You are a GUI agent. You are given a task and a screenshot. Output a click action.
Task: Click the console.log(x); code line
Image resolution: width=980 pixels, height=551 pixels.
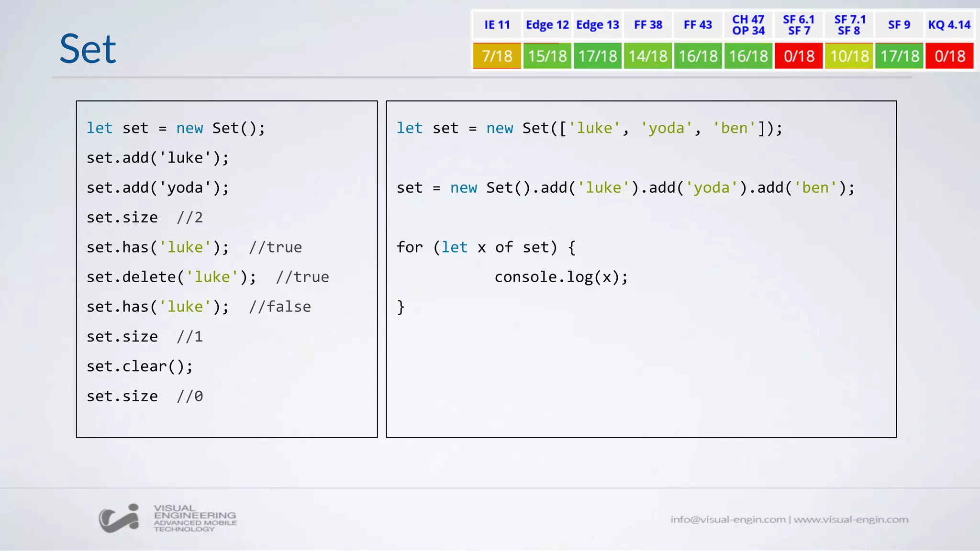click(x=561, y=277)
